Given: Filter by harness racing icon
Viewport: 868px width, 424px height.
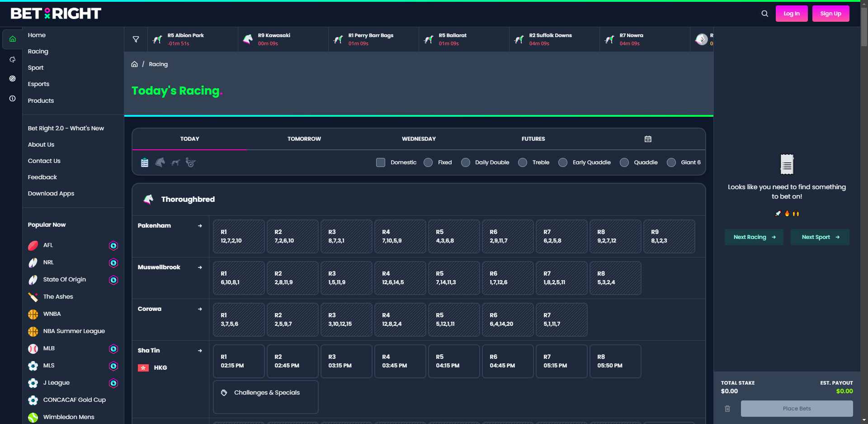Looking at the screenshot, I should point(191,162).
